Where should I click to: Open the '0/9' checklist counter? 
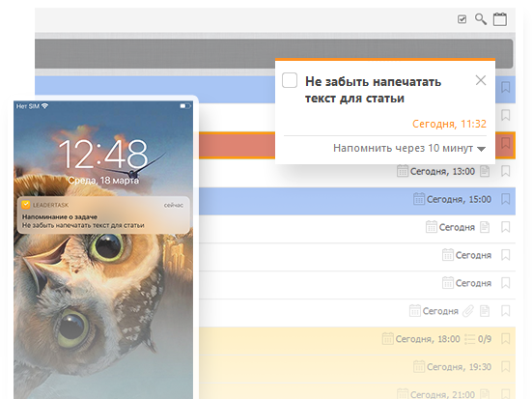(478, 339)
